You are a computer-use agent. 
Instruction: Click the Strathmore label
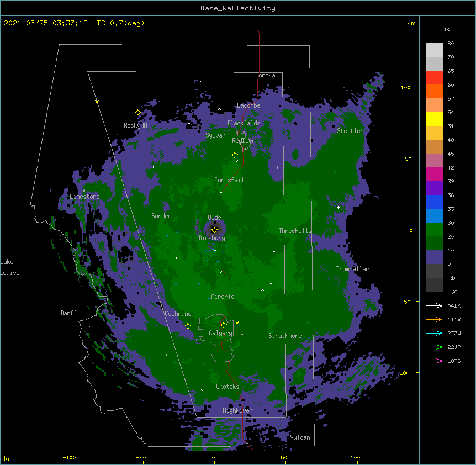click(285, 336)
